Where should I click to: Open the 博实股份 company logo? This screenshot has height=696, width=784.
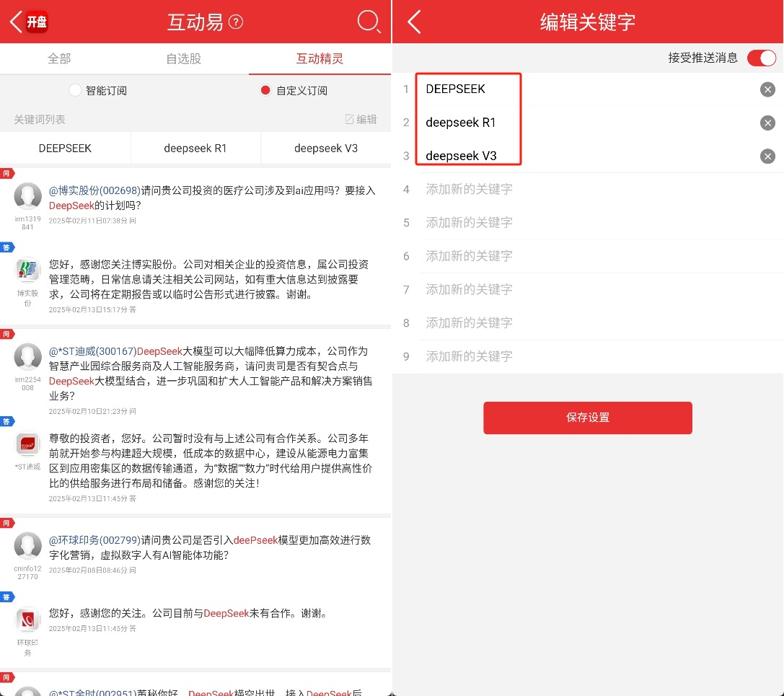(27, 270)
